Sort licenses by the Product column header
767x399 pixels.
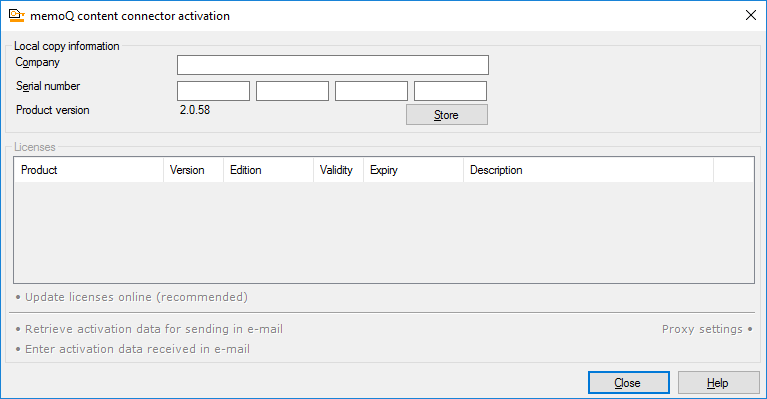tap(89, 170)
